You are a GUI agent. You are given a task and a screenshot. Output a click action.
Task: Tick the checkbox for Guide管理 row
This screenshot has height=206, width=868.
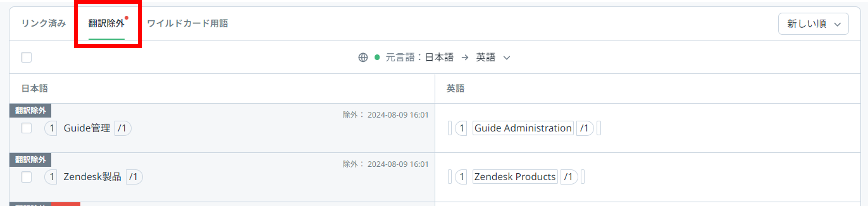click(x=26, y=128)
